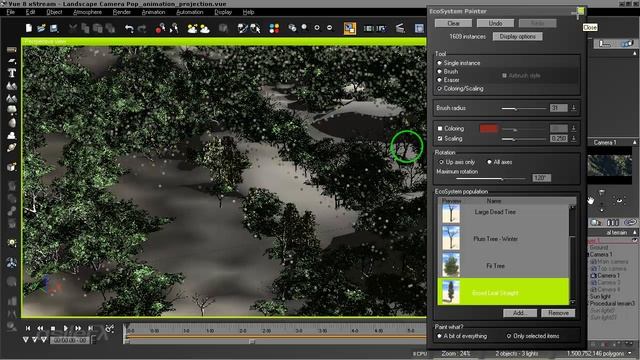Click the planet icon in left toolbar

[x=12, y=147]
